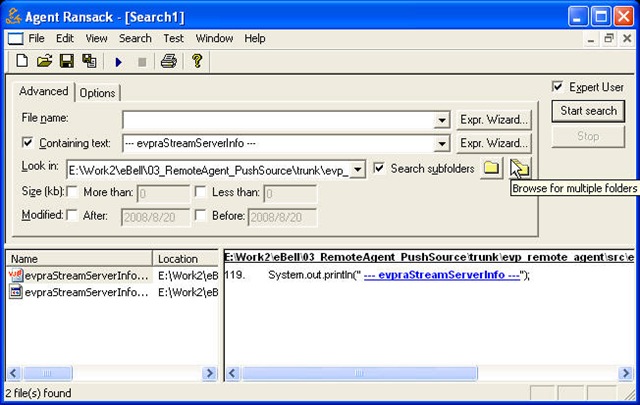
Task: Print results with the printer icon
Action: [169, 62]
